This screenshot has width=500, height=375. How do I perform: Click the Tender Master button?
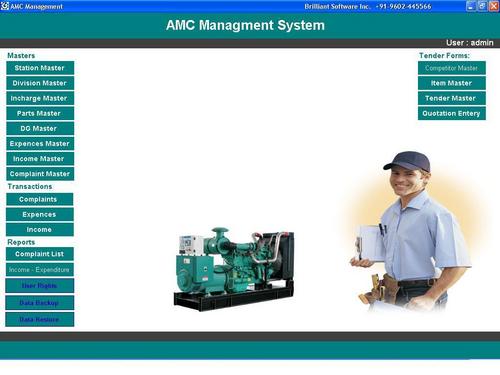(452, 98)
